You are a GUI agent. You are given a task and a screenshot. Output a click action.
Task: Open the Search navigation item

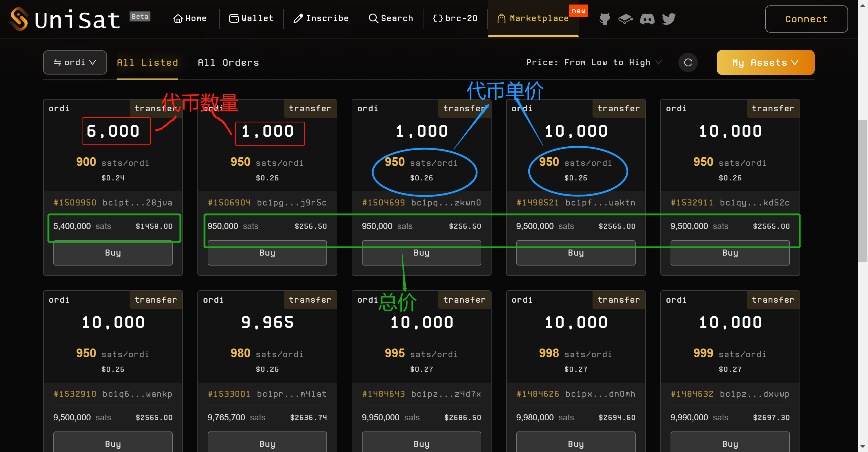coord(391,18)
